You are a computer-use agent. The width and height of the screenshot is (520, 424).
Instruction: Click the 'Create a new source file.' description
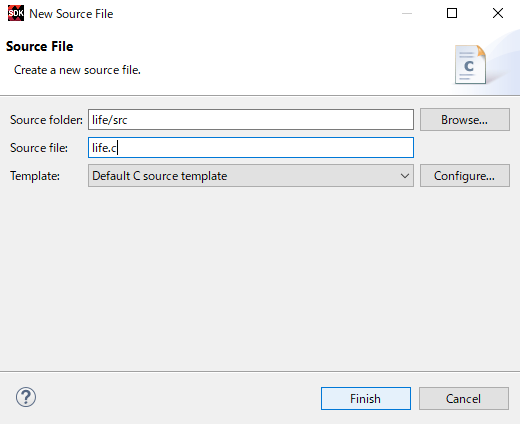tap(77, 70)
